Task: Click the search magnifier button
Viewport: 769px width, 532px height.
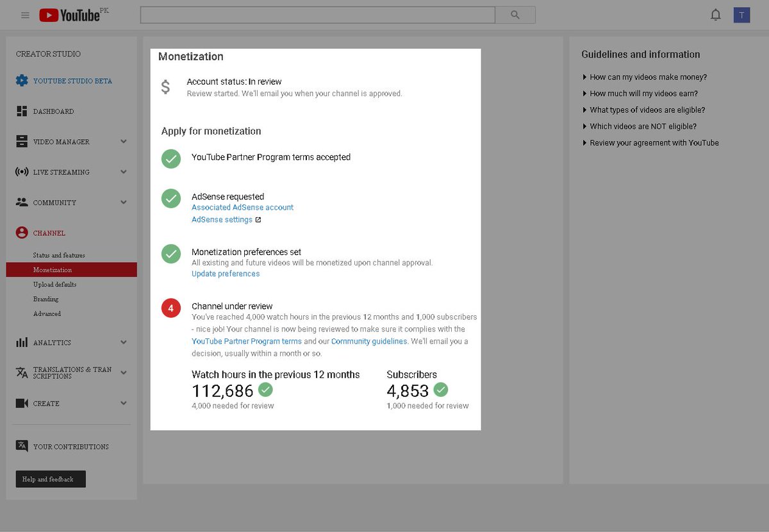Action: [515, 15]
